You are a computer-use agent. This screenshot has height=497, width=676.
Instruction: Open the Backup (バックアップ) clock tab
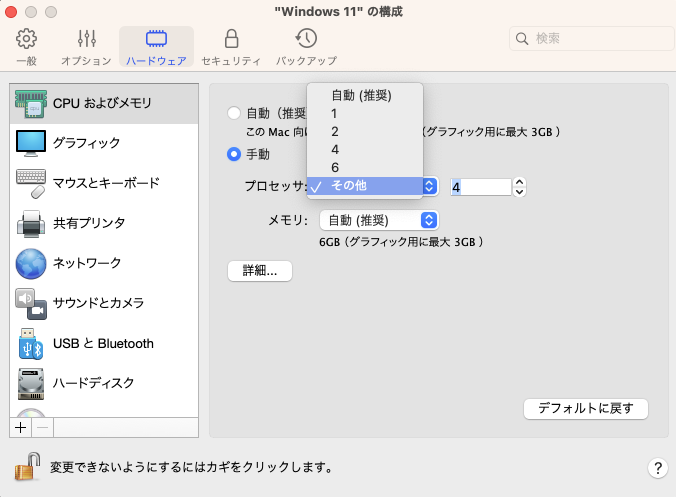tap(306, 46)
